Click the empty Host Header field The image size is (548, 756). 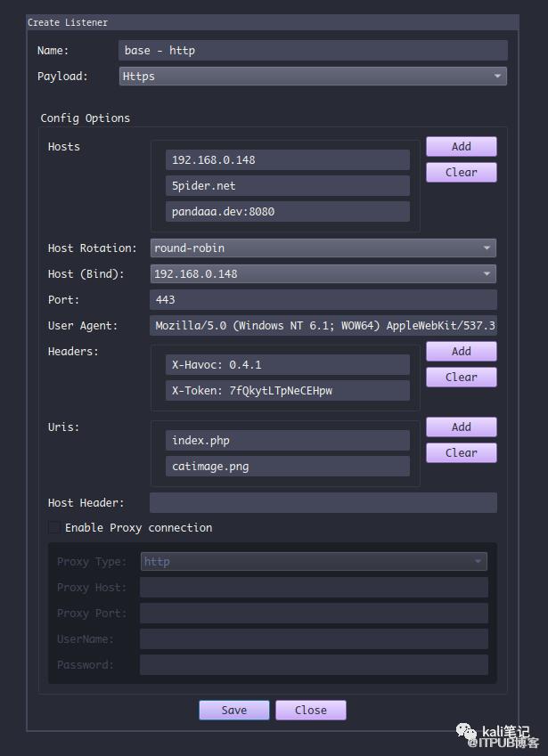pyautogui.click(x=323, y=503)
